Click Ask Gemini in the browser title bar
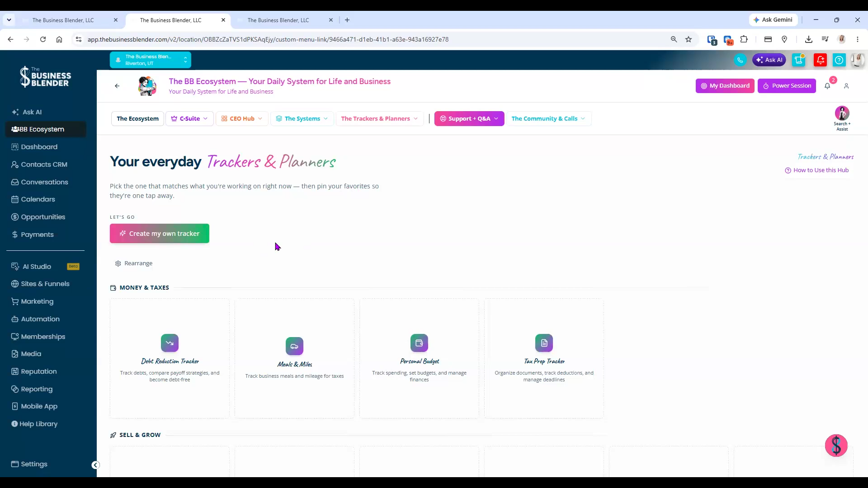The height and width of the screenshot is (488, 868). point(773,20)
